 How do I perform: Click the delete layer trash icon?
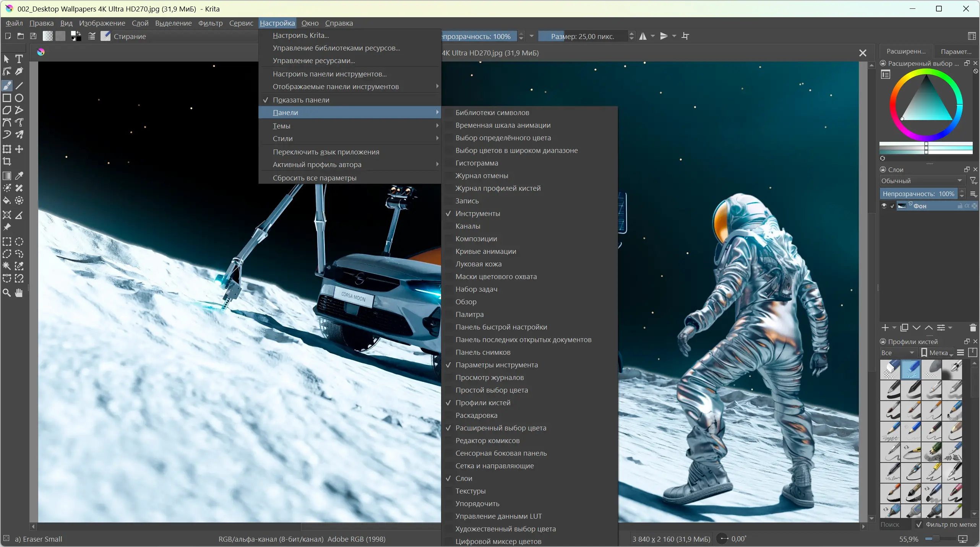click(x=973, y=328)
